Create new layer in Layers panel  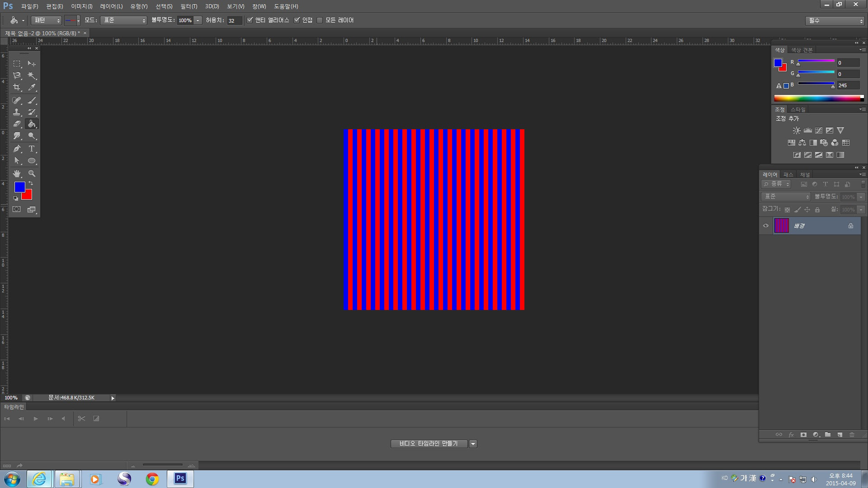tap(840, 435)
